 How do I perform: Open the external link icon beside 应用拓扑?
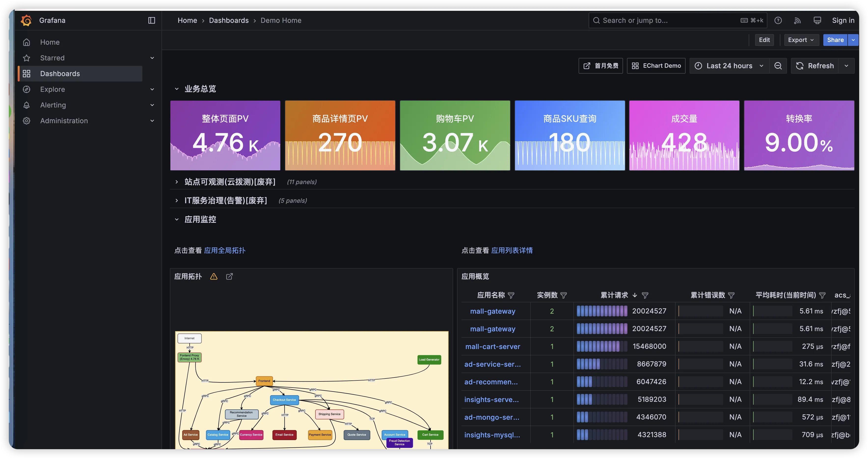tap(230, 276)
